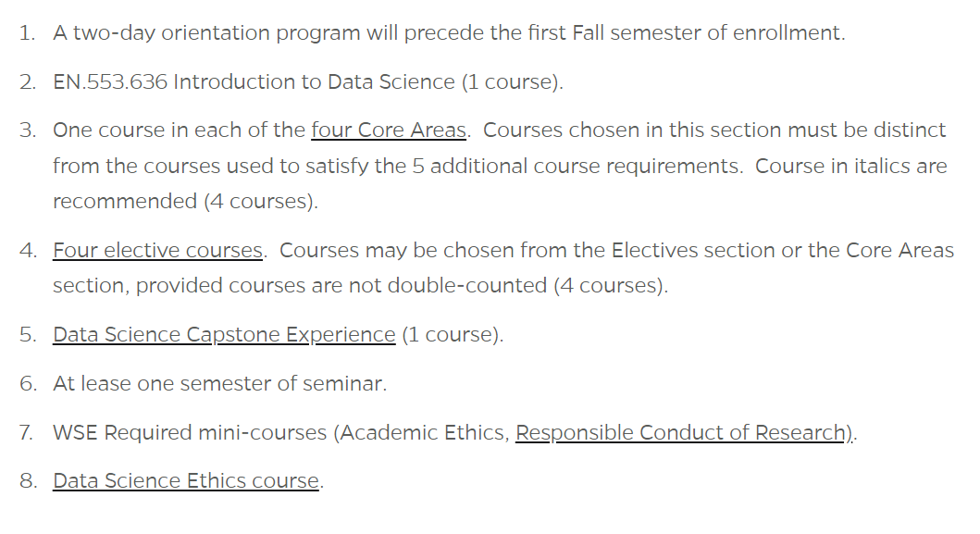Click the list number 8 marker
The height and width of the screenshot is (534, 980).
[28, 481]
